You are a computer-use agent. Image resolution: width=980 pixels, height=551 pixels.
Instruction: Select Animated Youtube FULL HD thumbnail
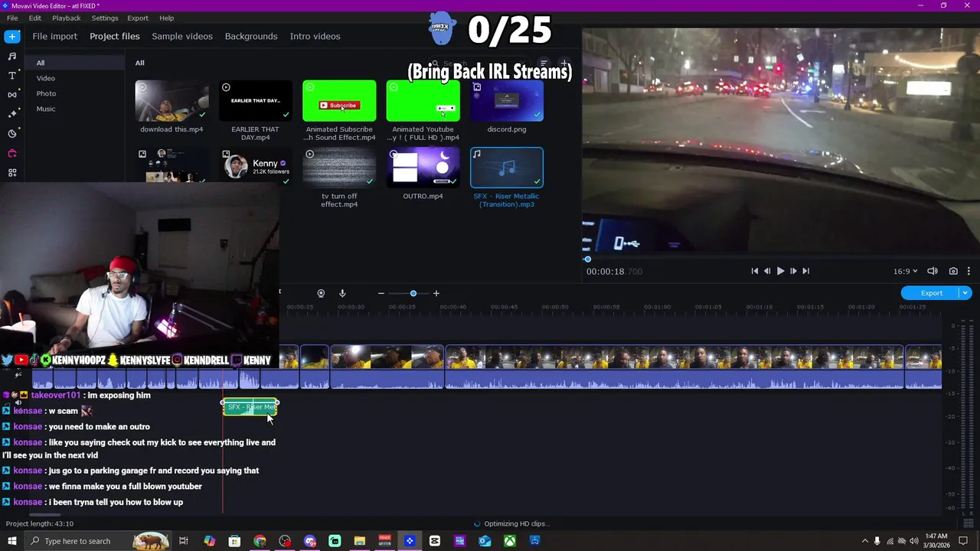(x=423, y=101)
